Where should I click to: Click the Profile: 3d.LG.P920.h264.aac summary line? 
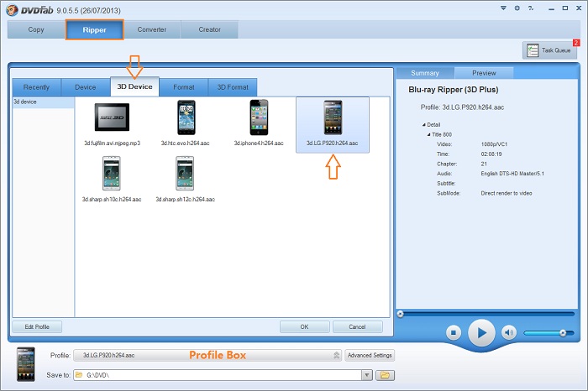462,107
